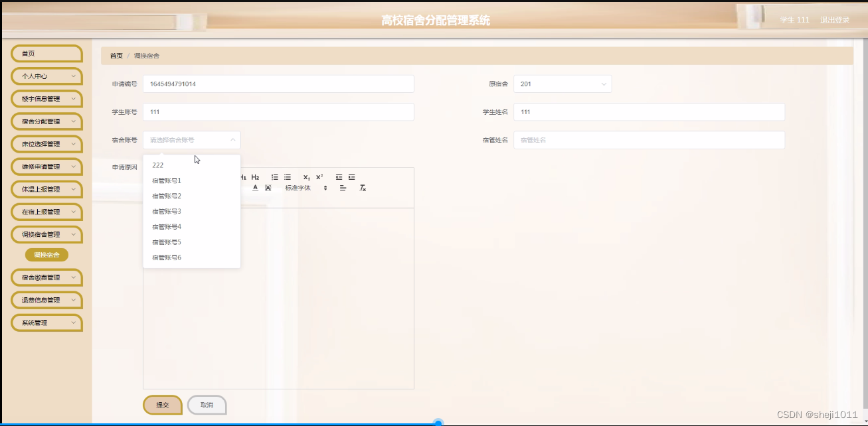The width and height of the screenshot is (868, 426).
Task: Click the clear formatting icon
Action: tap(362, 188)
